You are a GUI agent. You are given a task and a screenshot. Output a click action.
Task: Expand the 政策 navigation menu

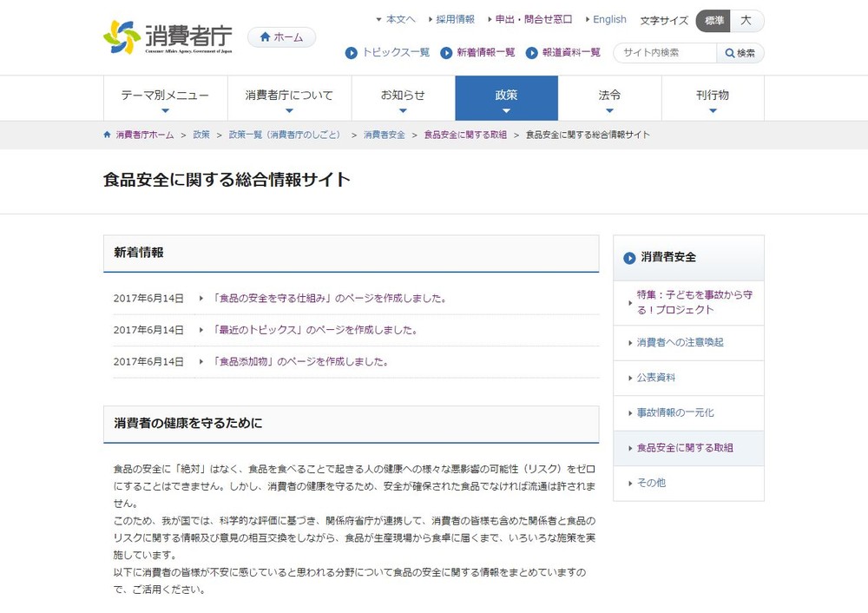point(506,97)
